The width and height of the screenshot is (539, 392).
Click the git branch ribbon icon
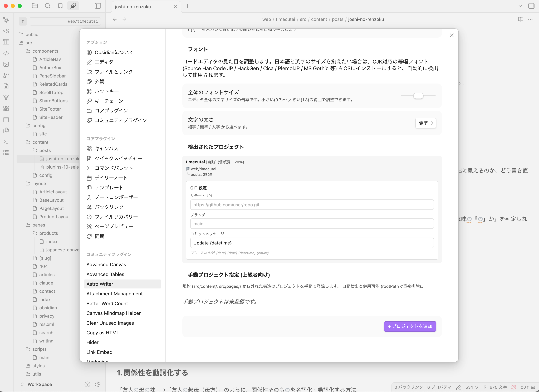coord(6,97)
